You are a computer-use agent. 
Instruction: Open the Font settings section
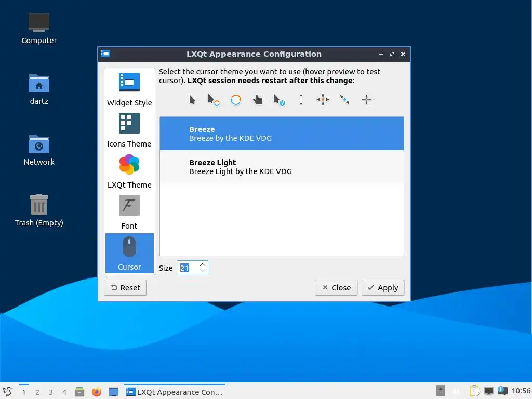coord(129,212)
